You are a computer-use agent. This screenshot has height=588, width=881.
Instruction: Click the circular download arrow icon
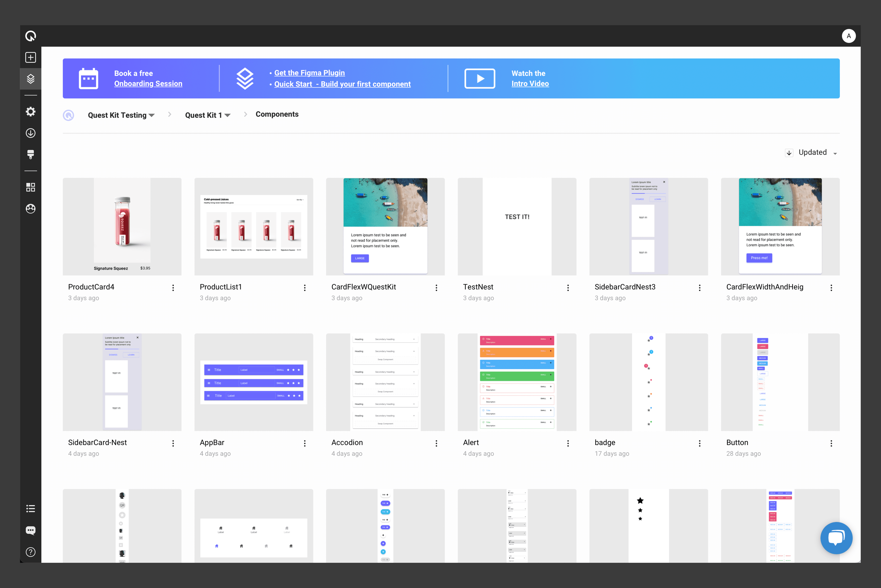30,133
